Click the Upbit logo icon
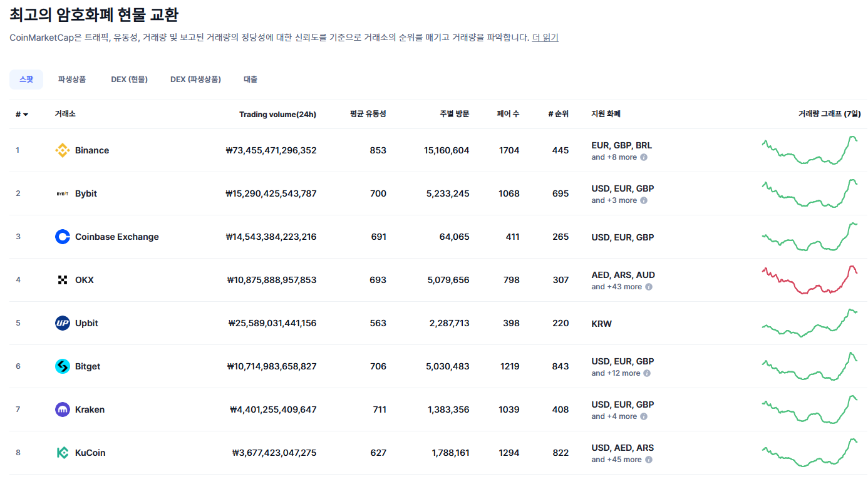868x479 pixels. pyautogui.click(x=62, y=323)
